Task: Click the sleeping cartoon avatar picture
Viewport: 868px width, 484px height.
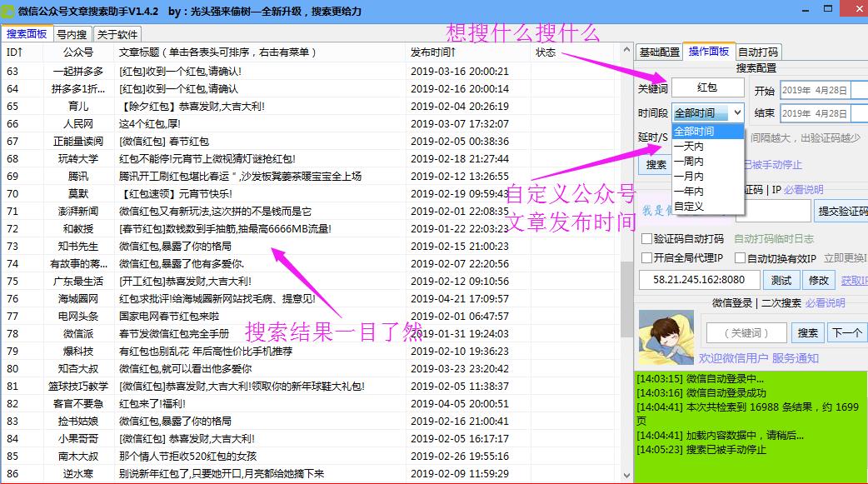Action: (x=666, y=337)
